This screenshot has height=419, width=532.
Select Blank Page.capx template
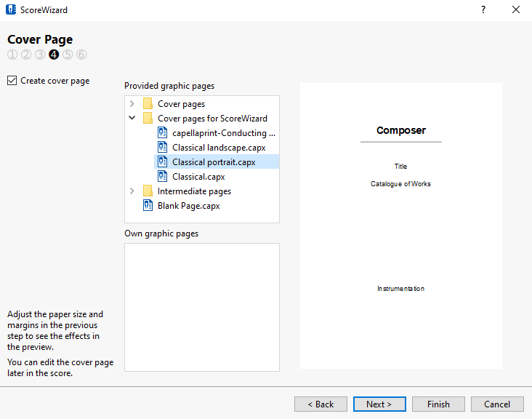tap(188, 206)
